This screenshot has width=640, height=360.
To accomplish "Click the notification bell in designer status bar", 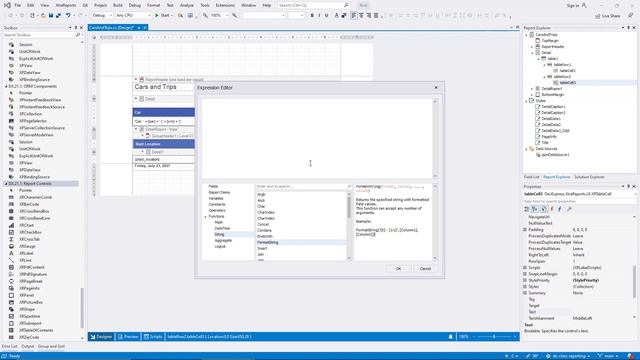I will 451,337.
